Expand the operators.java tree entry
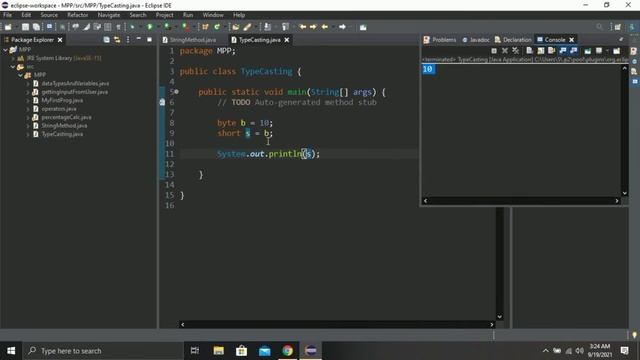The image size is (640, 360). [28, 109]
